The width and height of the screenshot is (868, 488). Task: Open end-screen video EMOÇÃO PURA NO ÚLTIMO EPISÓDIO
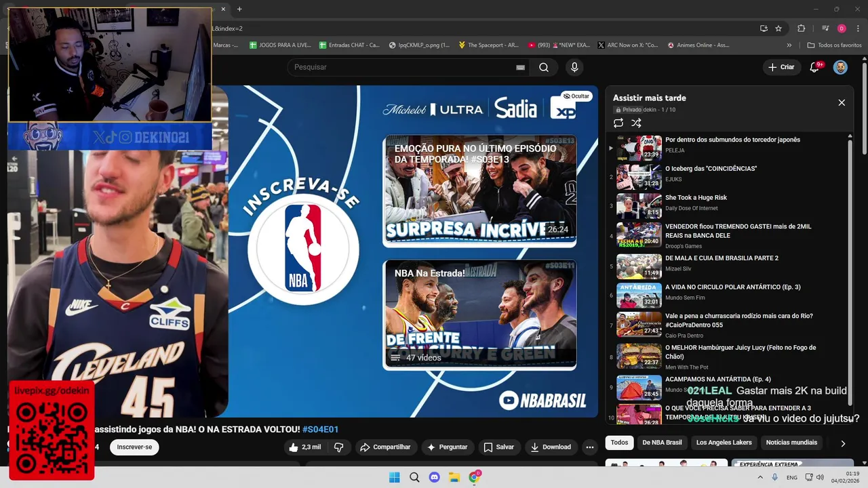coord(479,191)
